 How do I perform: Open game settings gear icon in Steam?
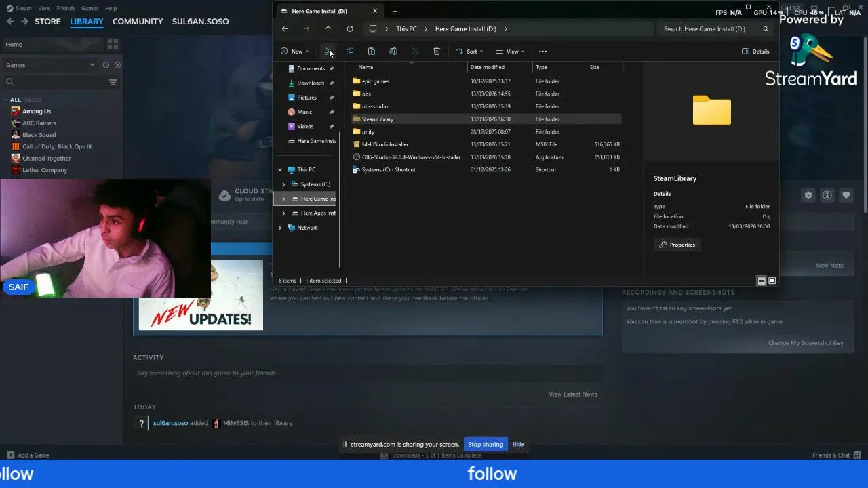808,195
